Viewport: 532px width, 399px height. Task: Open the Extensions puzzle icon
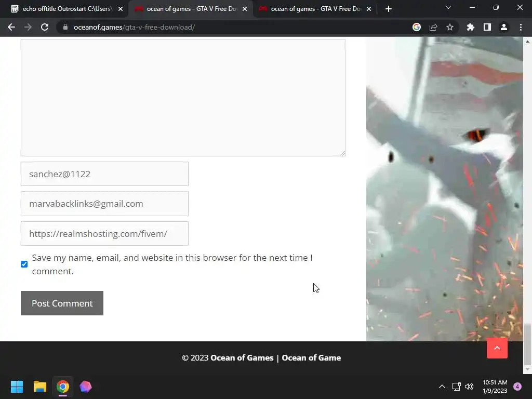pyautogui.click(x=471, y=27)
